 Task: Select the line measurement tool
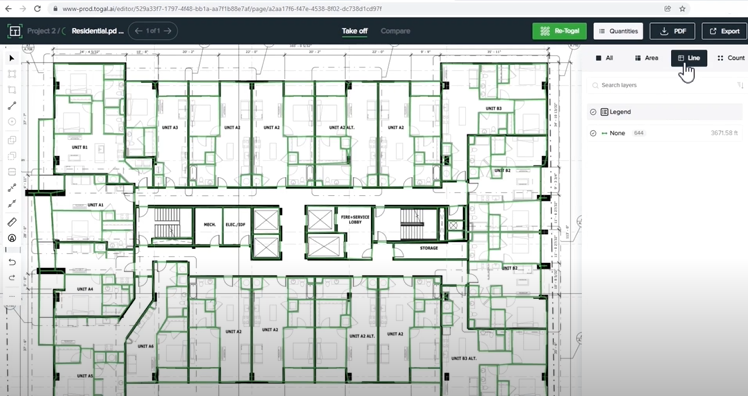(x=12, y=105)
